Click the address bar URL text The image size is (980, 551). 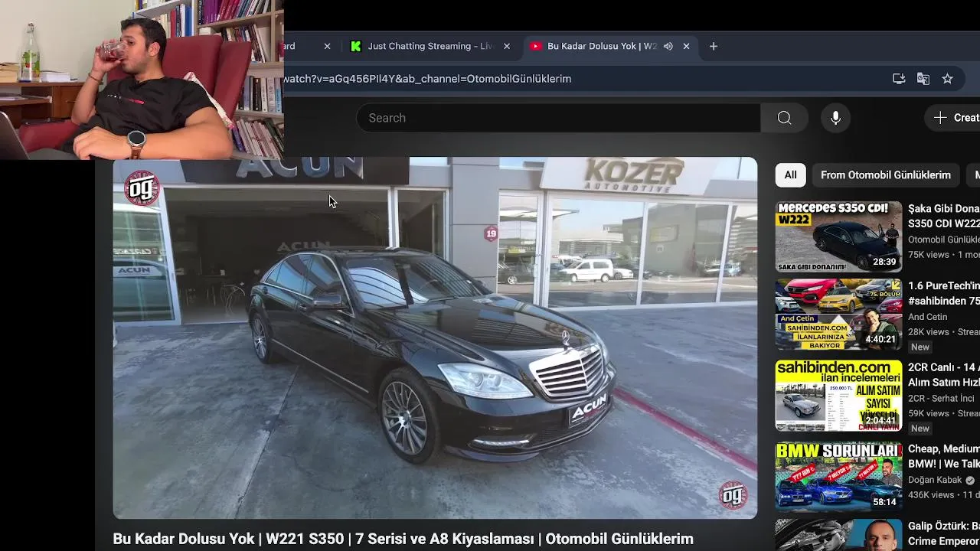point(428,79)
